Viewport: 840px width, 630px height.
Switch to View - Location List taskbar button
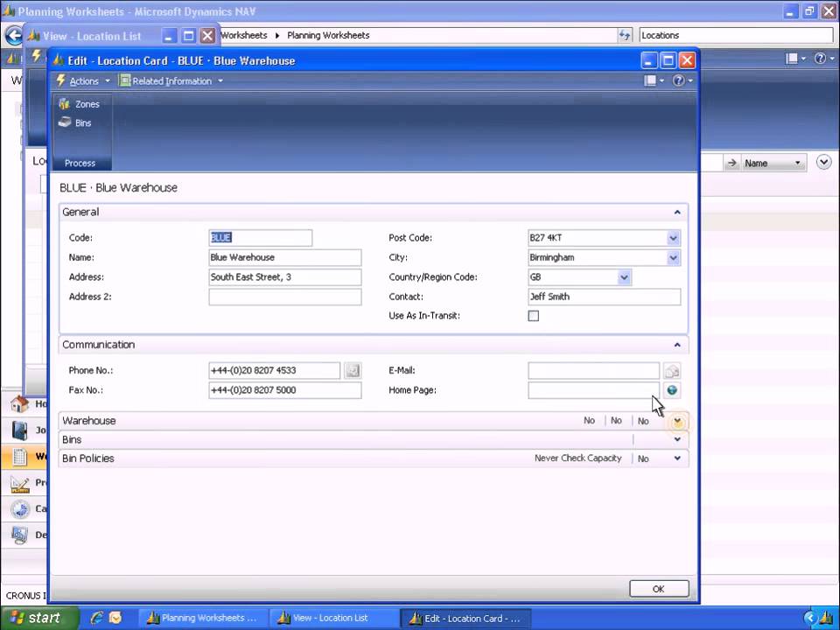click(x=332, y=619)
